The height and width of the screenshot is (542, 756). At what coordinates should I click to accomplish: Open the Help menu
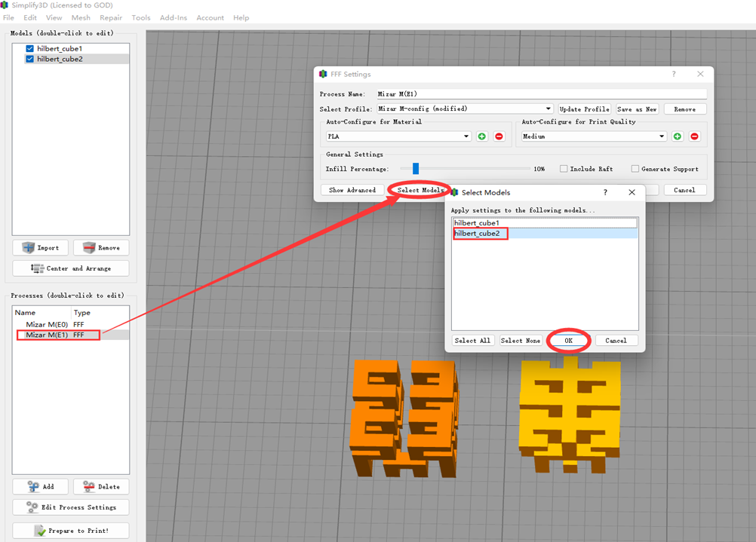(241, 18)
